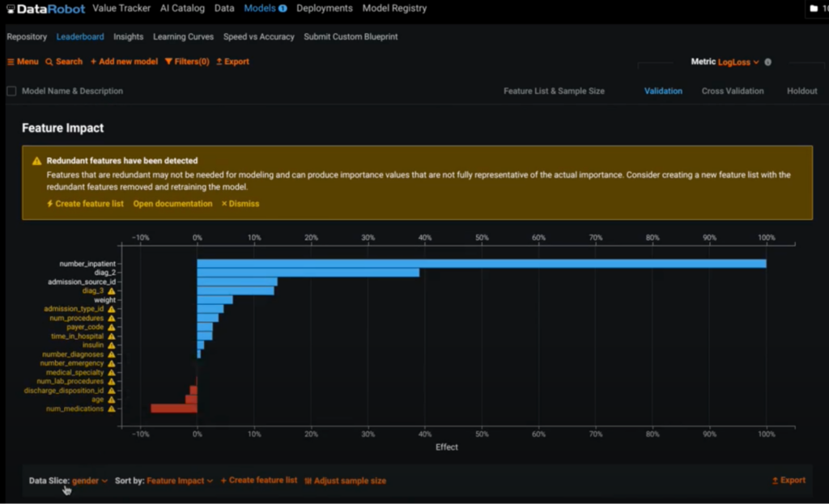Viewport: 829px width, 504px height.
Task: Open documentation link in warning banner
Action: click(x=172, y=204)
